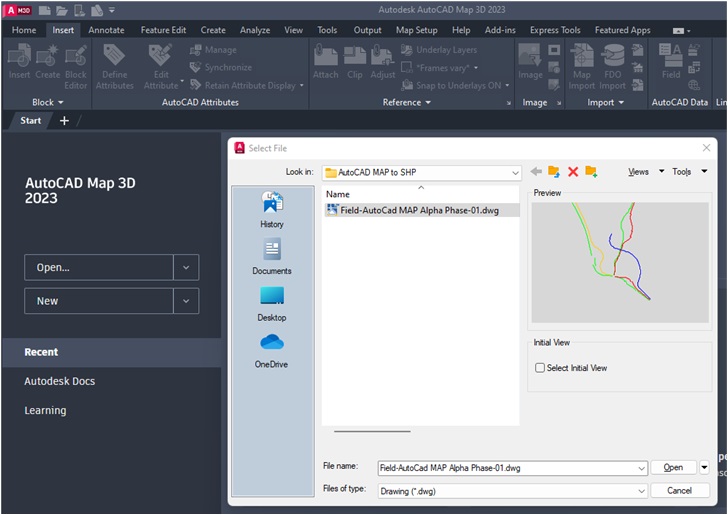Click the New button on Start page
This screenshot has width=728, height=515.
click(99, 301)
